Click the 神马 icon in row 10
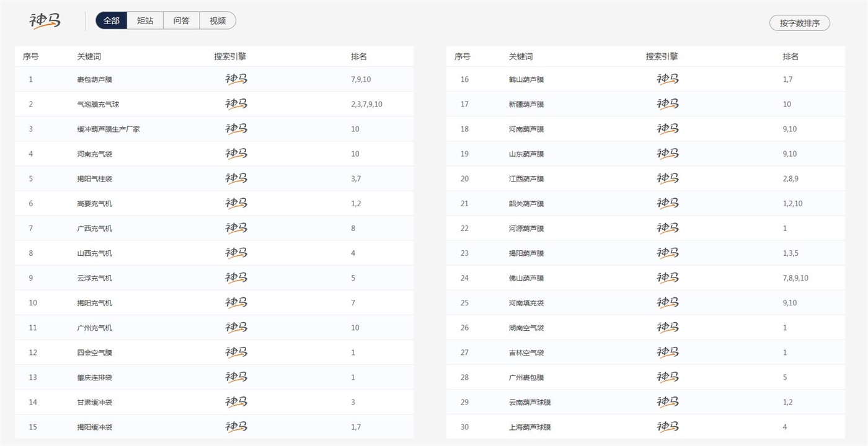Image resolution: width=868 pixels, height=446 pixels. pyautogui.click(x=236, y=302)
